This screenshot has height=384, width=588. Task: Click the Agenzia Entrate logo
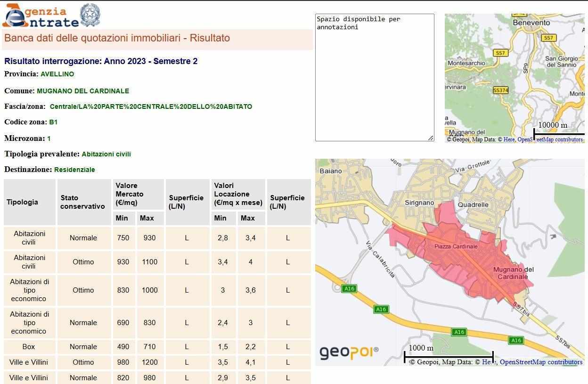point(41,16)
